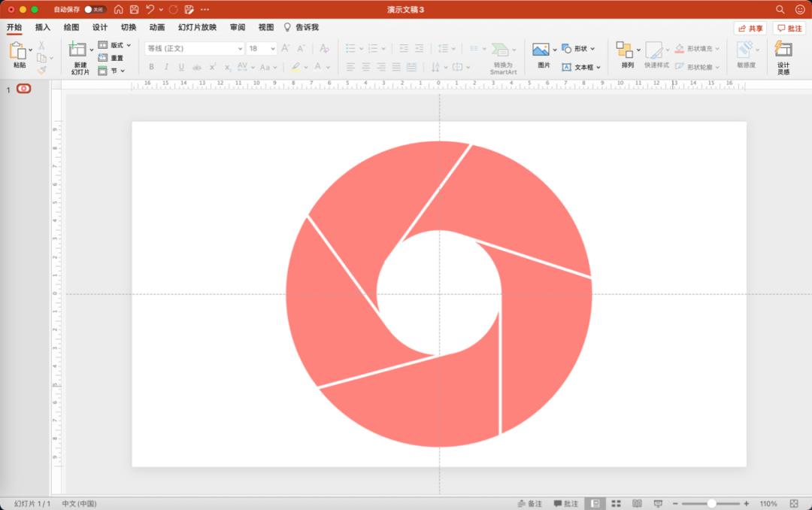Open the search magnifier icon

(x=780, y=9)
